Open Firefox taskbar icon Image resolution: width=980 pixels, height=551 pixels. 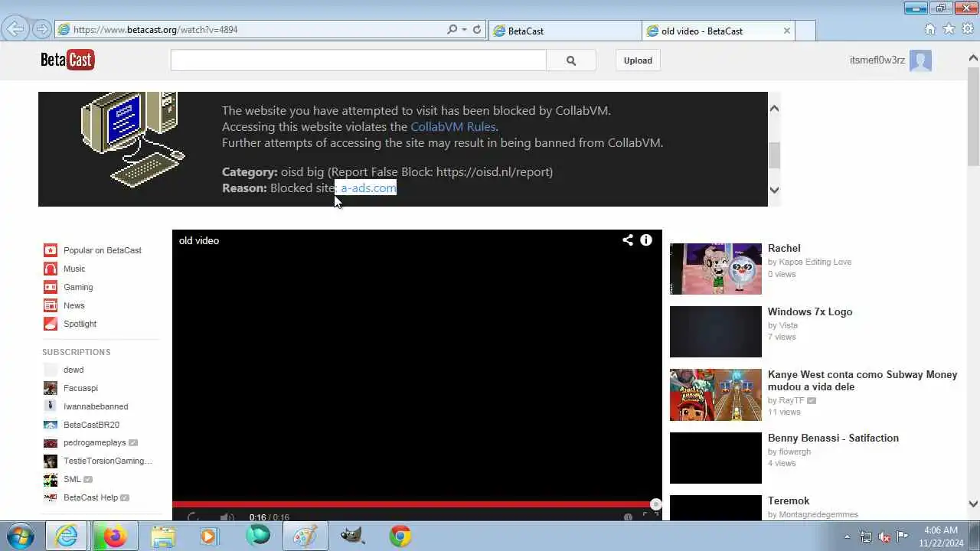coord(115,536)
